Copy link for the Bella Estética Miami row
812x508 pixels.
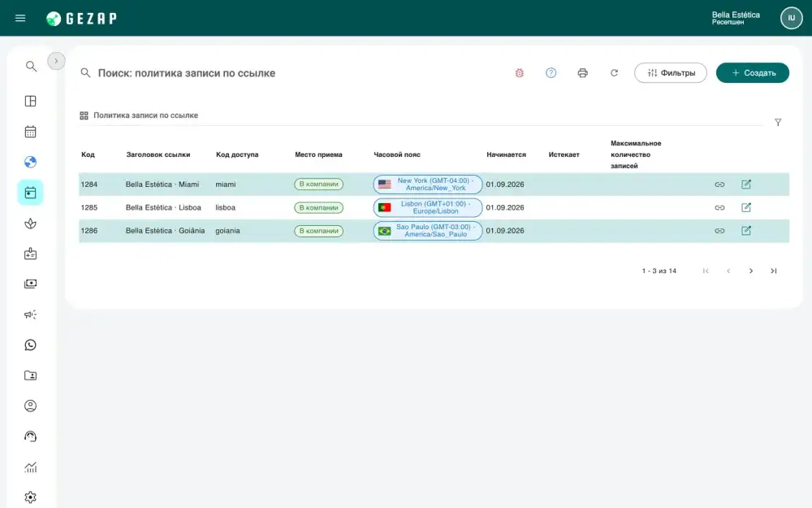tap(719, 185)
